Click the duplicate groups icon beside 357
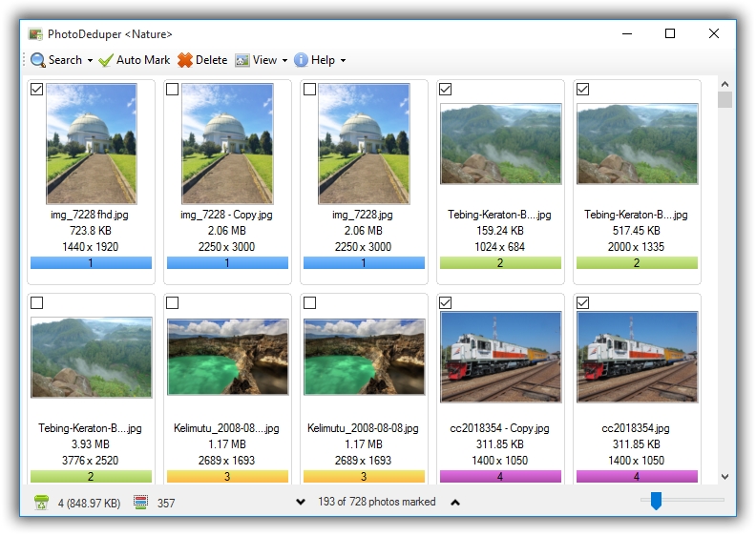This screenshot has width=756, height=536. pyautogui.click(x=141, y=503)
